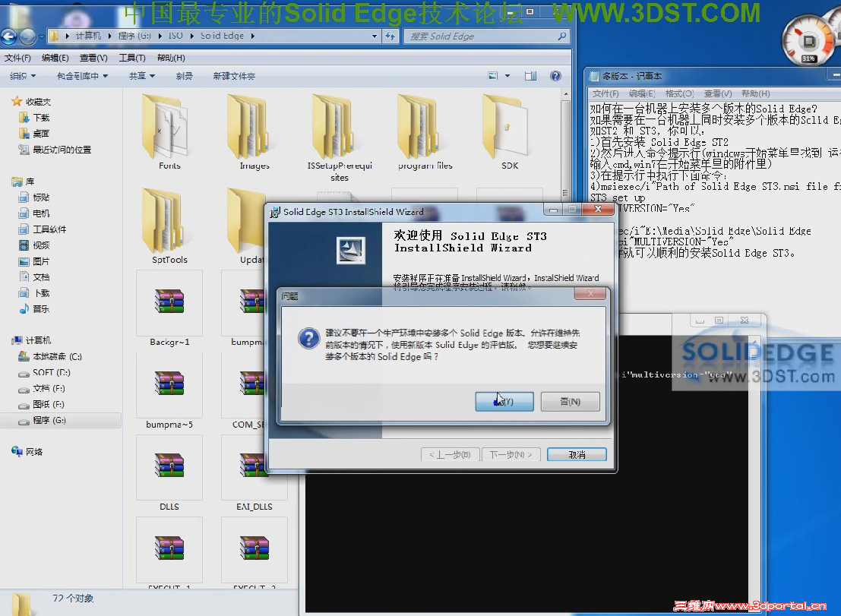Close the question dialog with its X button
The image size is (841, 616).
pyautogui.click(x=590, y=294)
